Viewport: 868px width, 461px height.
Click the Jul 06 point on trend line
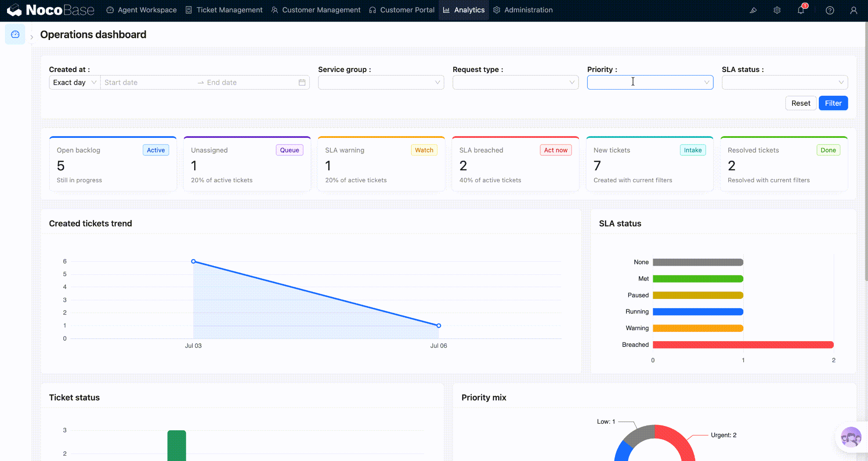tap(438, 325)
